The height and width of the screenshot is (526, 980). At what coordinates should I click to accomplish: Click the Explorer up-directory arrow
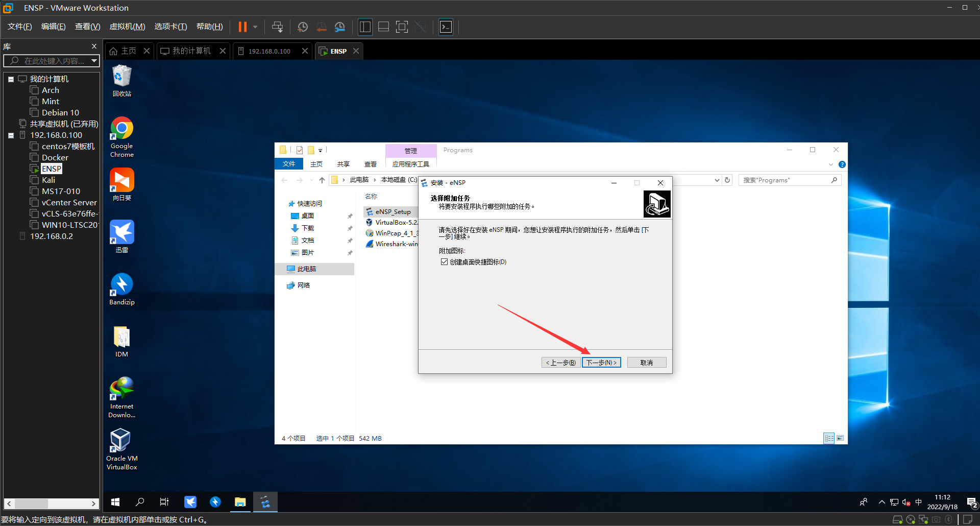[x=322, y=180]
